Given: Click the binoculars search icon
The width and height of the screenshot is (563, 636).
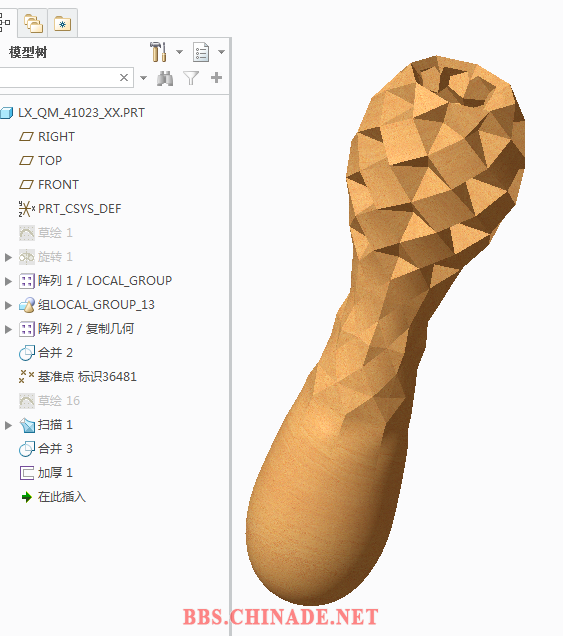Looking at the screenshot, I should click(165, 78).
